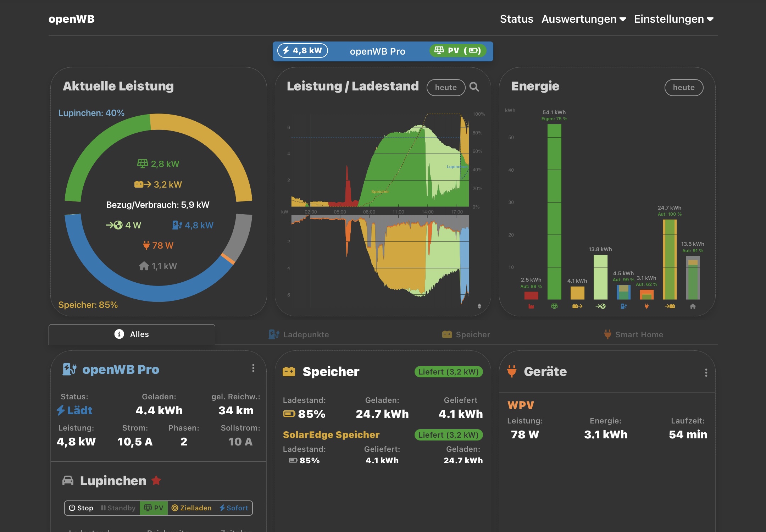Switch to the Smart Home tab

[633, 334]
